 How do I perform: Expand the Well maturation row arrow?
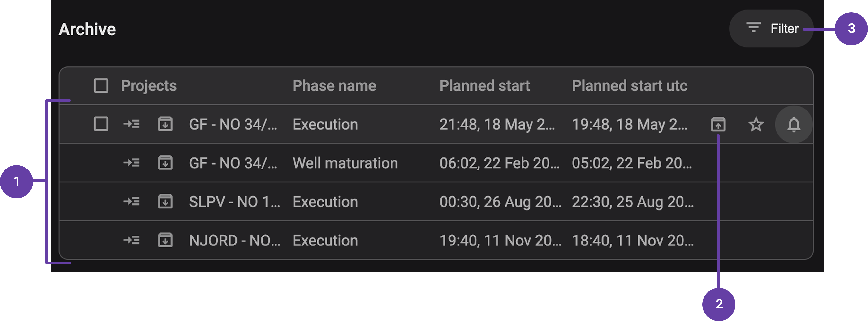point(131,163)
